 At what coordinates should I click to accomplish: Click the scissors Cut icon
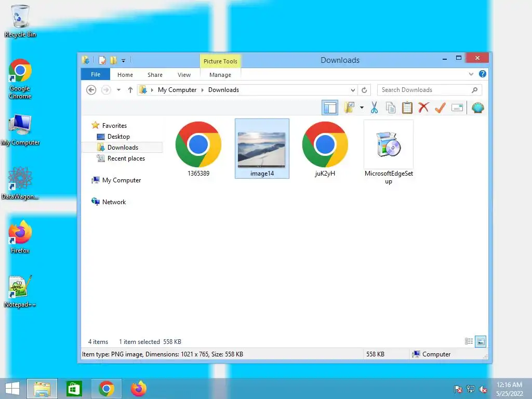coord(374,108)
